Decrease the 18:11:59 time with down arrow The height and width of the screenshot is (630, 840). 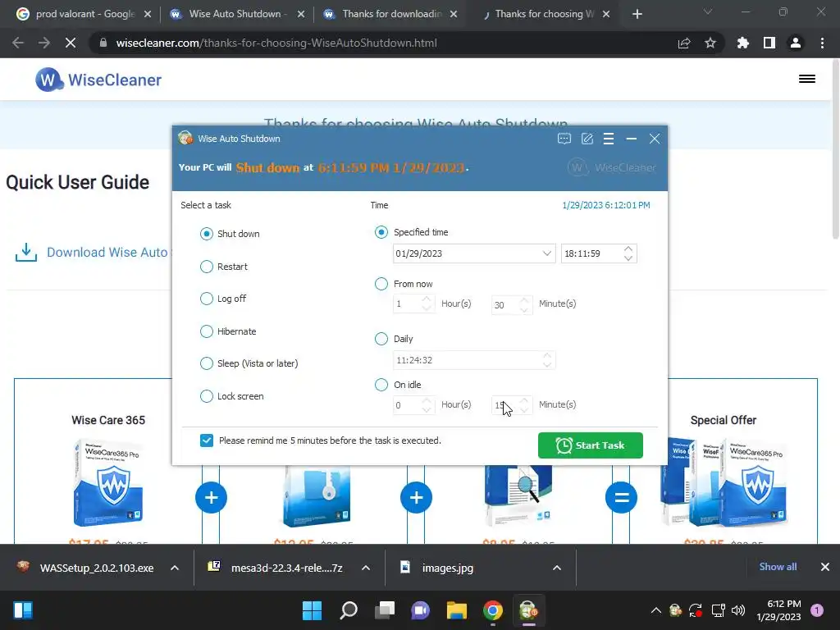(628, 258)
